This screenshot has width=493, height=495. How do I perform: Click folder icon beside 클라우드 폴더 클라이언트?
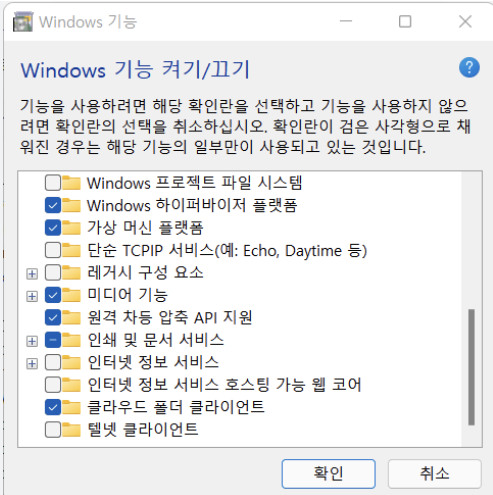[x=71, y=407]
